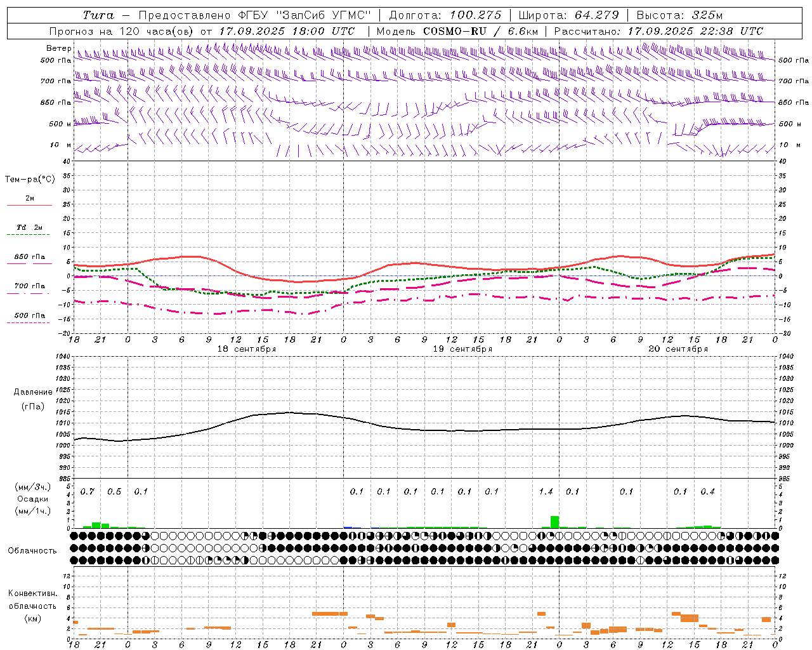Image resolution: width=812 pixels, height=650 pixels.
Task: Click the tallest green precipitation bar under 1.4
Action: pyautogui.click(x=554, y=522)
